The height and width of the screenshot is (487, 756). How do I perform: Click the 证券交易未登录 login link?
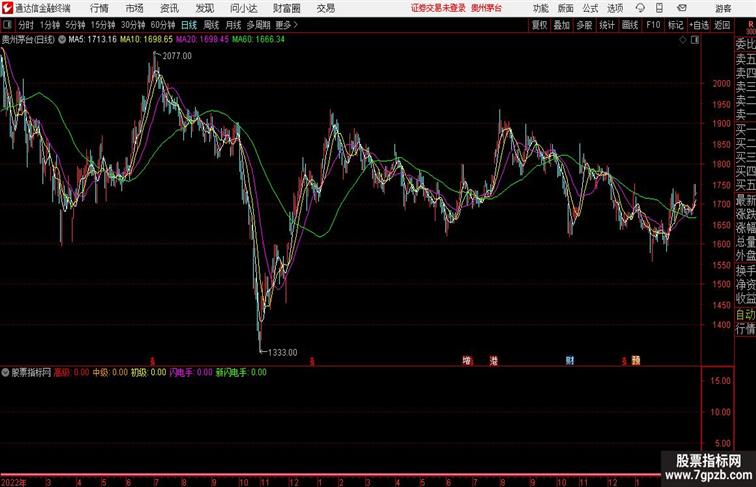click(x=438, y=8)
